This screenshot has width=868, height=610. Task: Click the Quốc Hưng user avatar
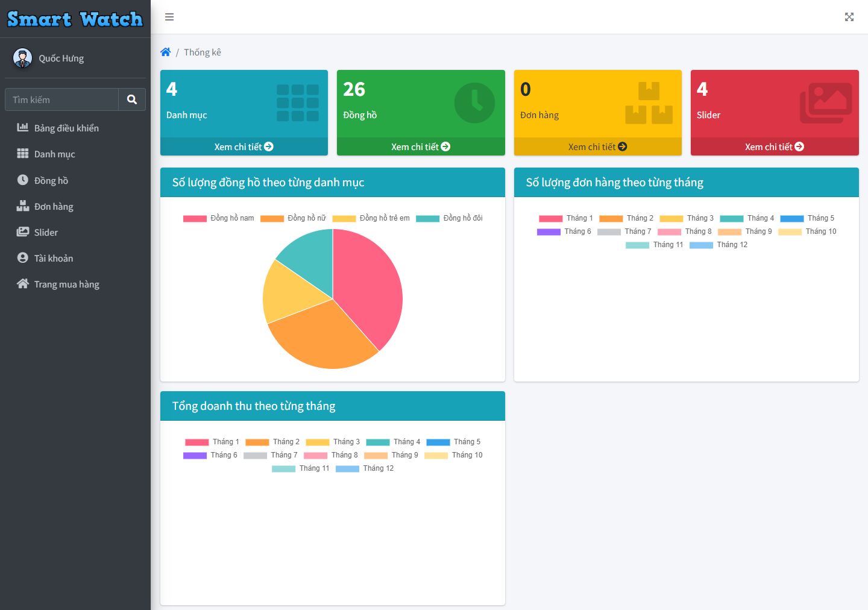tap(23, 58)
